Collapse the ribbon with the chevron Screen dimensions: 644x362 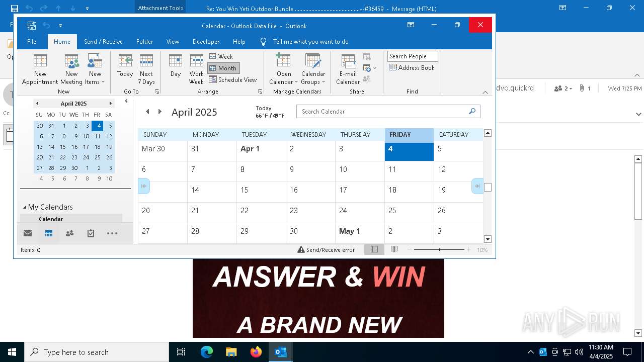tap(485, 92)
